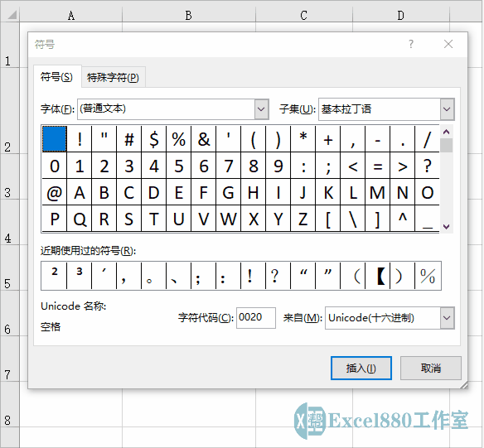Select the highlighted space character cell

coord(55,139)
